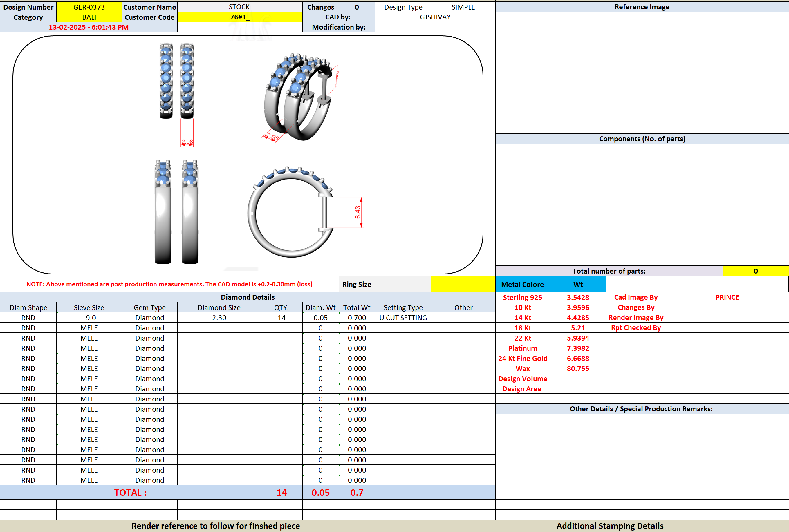
Task: Select the 6.43 dimension on the hoop side view
Action: pyautogui.click(x=358, y=212)
